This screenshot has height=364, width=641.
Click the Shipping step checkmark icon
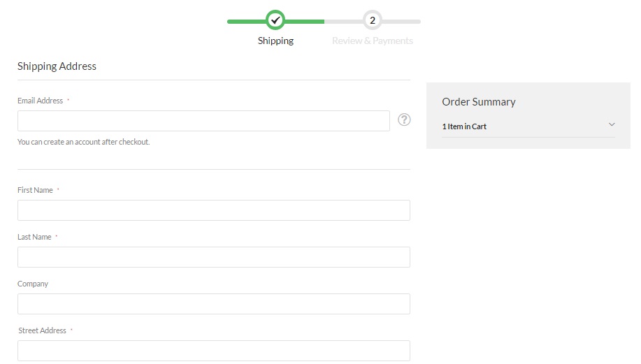(x=275, y=21)
